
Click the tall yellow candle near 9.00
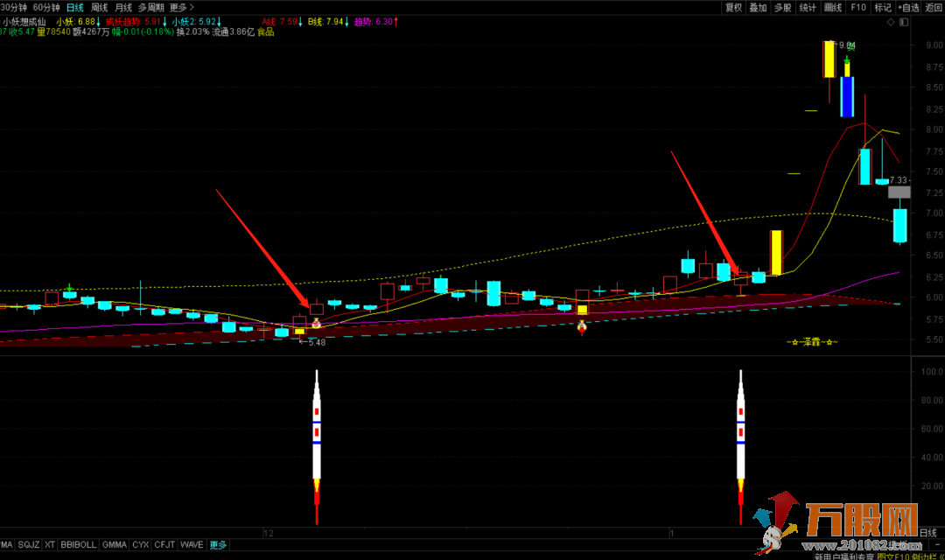[x=828, y=59]
